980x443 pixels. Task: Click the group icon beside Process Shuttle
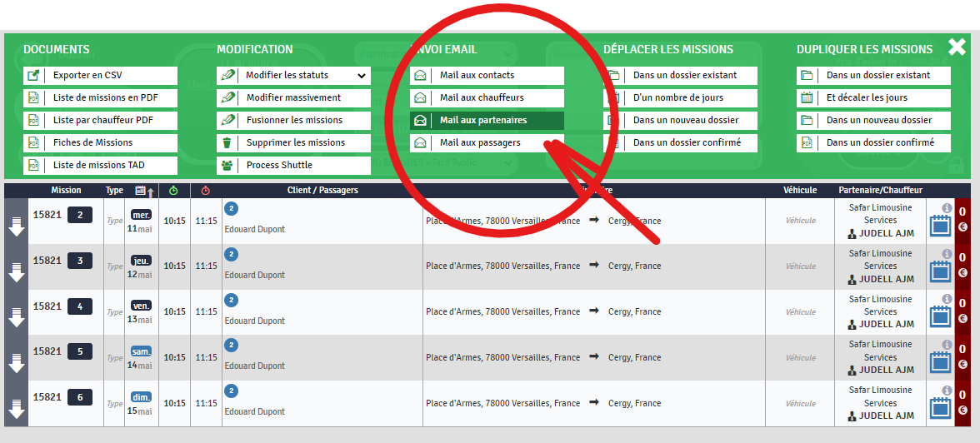click(227, 165)
